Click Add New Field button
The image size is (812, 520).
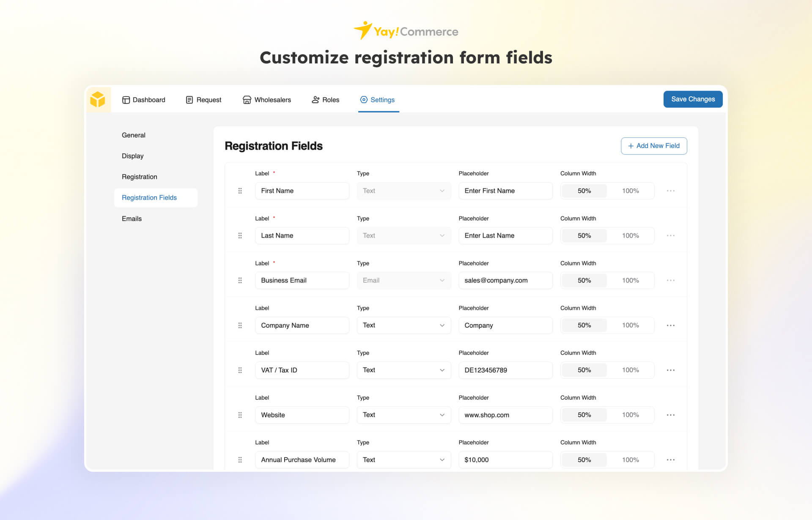[653, 146]
